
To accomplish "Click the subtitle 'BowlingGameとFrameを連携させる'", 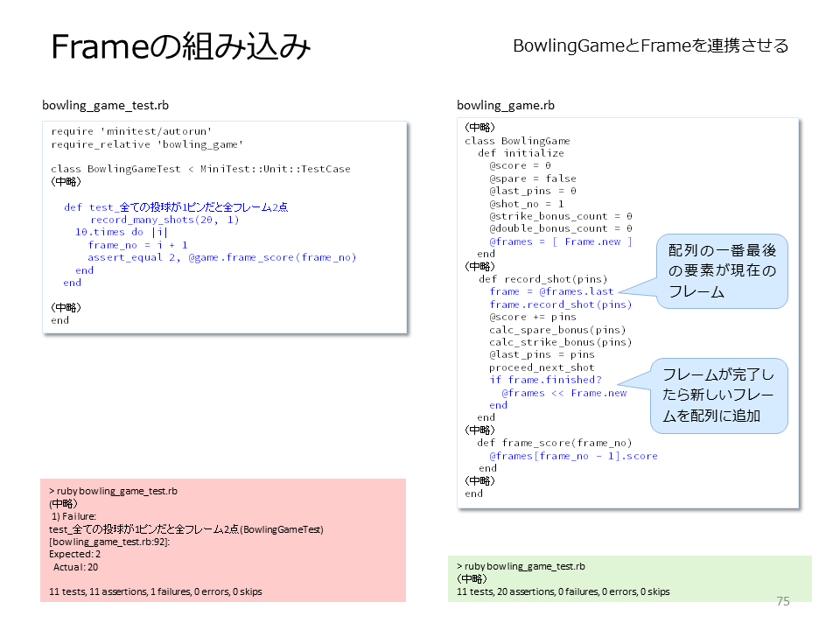I will coord(650,45).
